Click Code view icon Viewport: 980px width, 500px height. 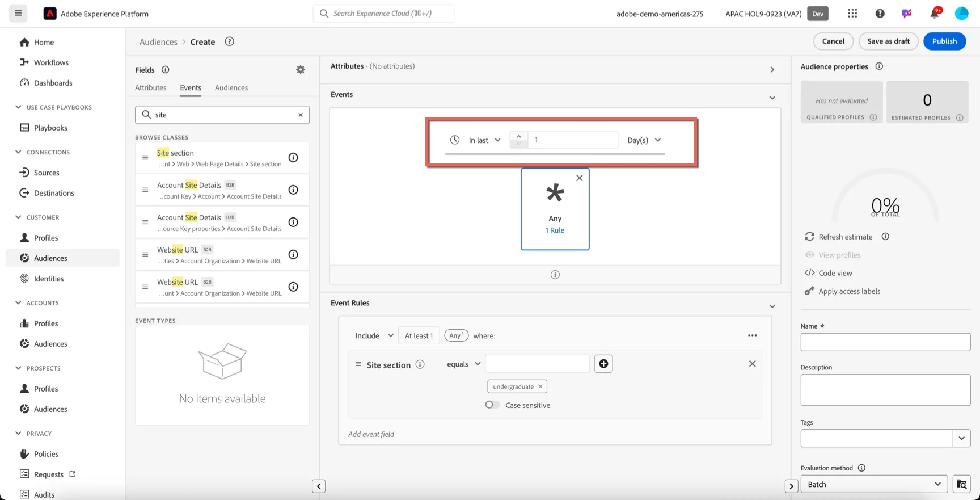click(810, 273)
